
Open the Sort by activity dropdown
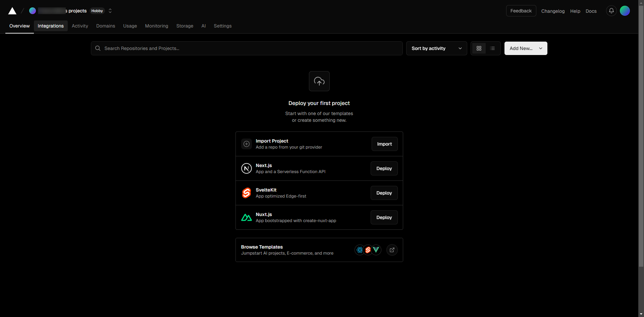click(x=436, y=48)
